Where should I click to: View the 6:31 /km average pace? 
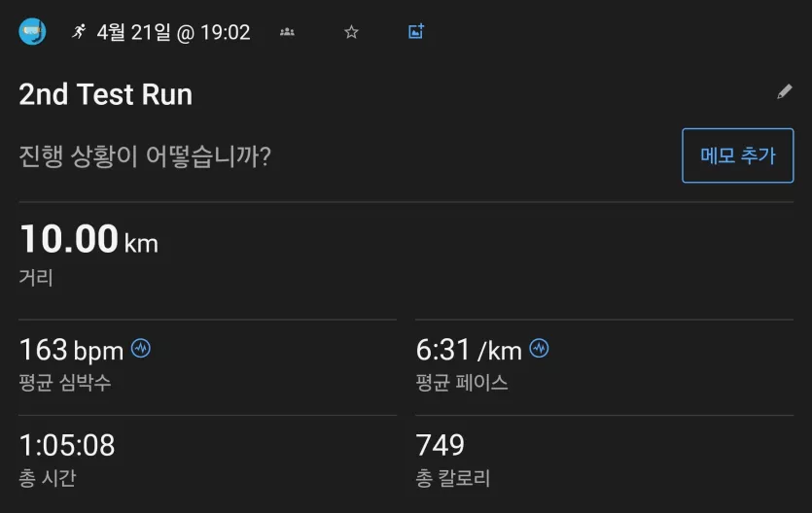click(469, 350)
